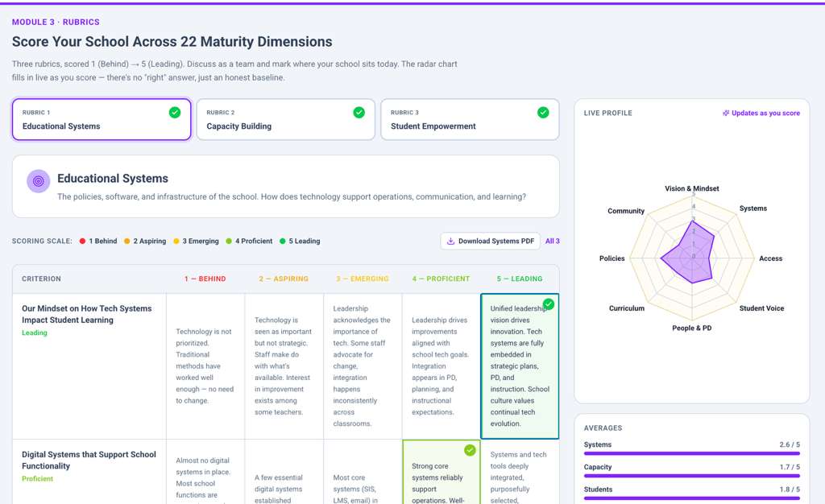825x504 pixels.
Task: Click the light green 4 Proficient scale dot
Action: pyautogui.click(x=229, y=242)
